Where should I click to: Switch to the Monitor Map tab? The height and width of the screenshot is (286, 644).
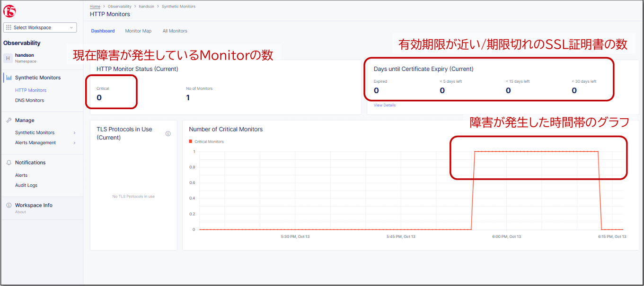click(138, 31)
